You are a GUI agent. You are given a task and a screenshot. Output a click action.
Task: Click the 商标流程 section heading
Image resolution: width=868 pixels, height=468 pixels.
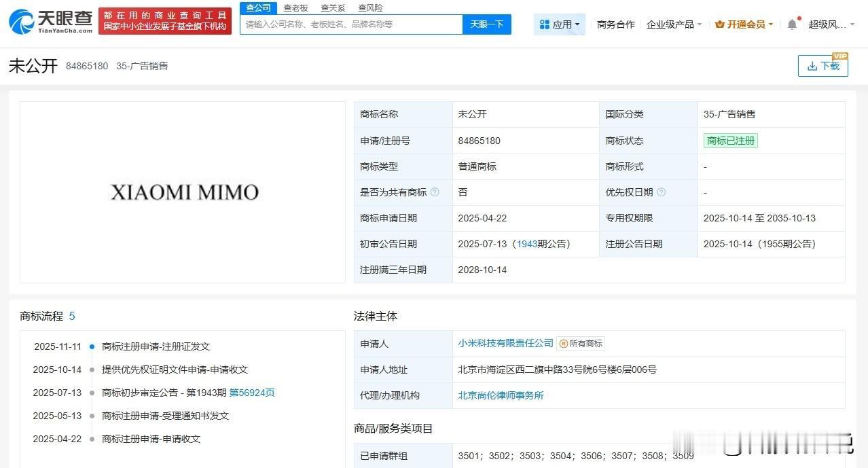click(x=41, y=316)
